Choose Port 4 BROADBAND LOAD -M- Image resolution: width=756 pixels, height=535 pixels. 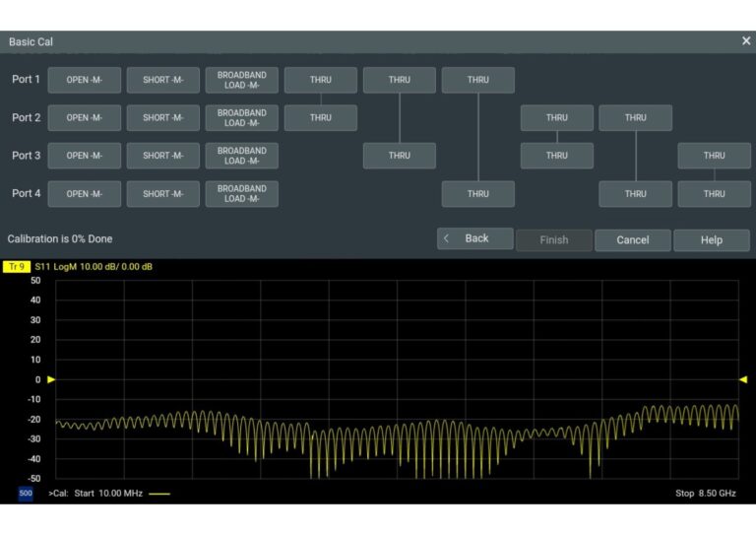(241, 194)
